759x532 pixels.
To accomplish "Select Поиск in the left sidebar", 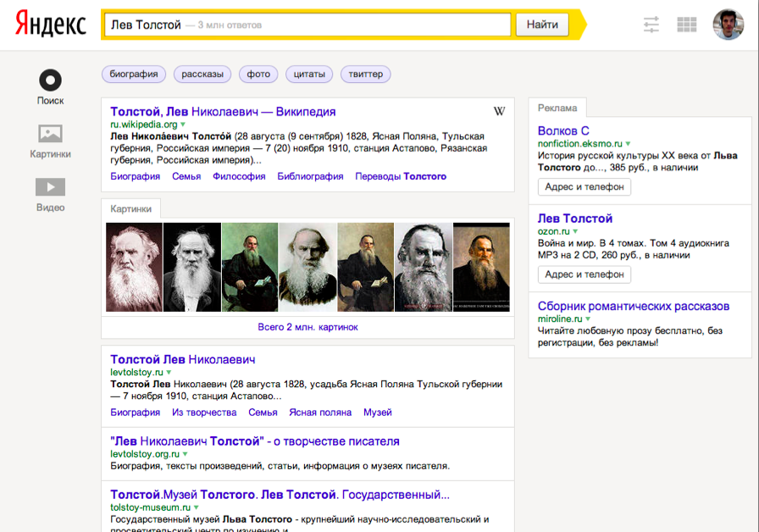I will tap(50, 87).
